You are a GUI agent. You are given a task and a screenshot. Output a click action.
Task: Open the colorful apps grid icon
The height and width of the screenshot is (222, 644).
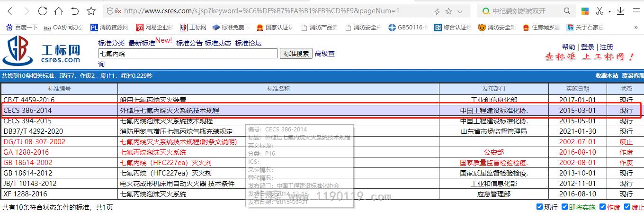(x=585, y=11)
